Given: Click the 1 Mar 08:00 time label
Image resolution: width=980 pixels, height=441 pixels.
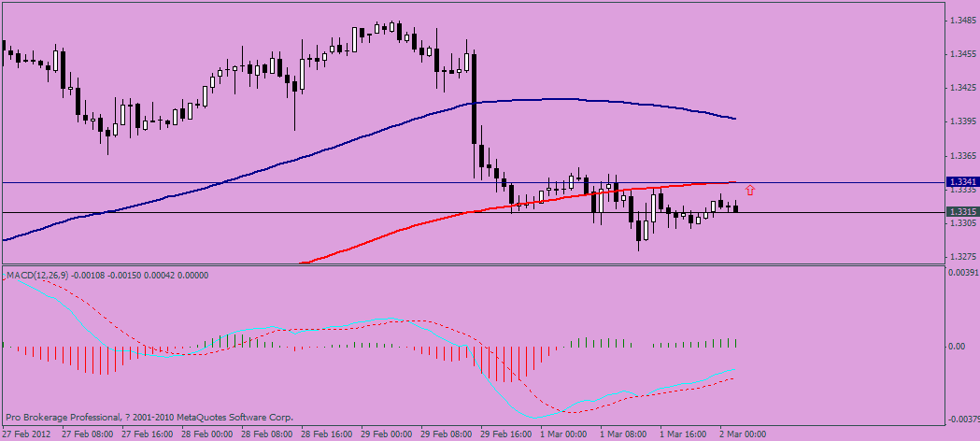Looking at the screenshot, I should click(624, 434).
